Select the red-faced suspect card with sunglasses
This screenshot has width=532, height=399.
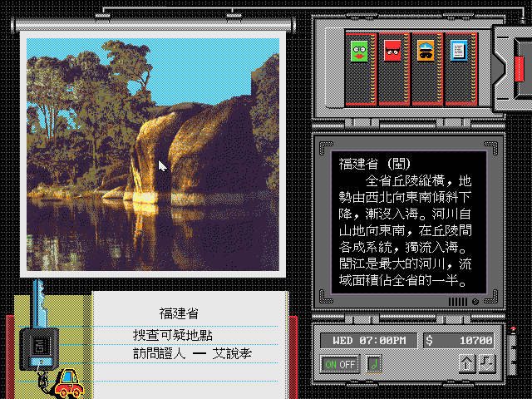coord(392,51)
